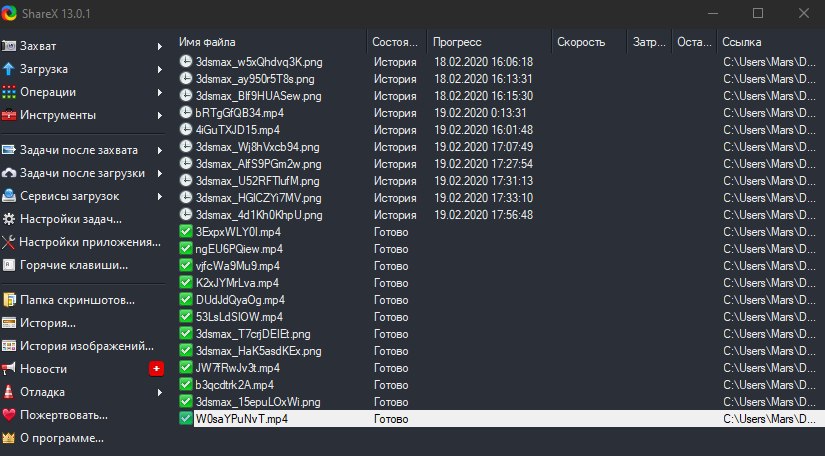Image resolution: width=825 pixels, height=456 pixels.
Task: Click the Захват camera icon
Action: (8, 46)
